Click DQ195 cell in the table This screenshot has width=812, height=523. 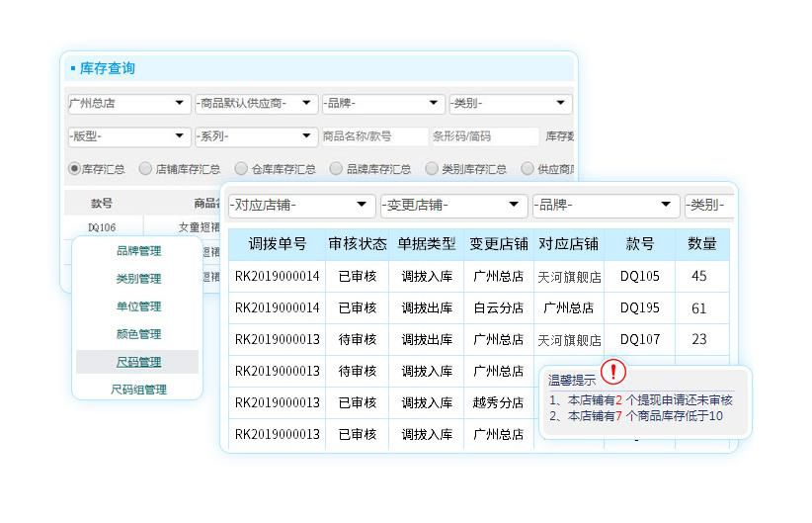coord(640,307)
